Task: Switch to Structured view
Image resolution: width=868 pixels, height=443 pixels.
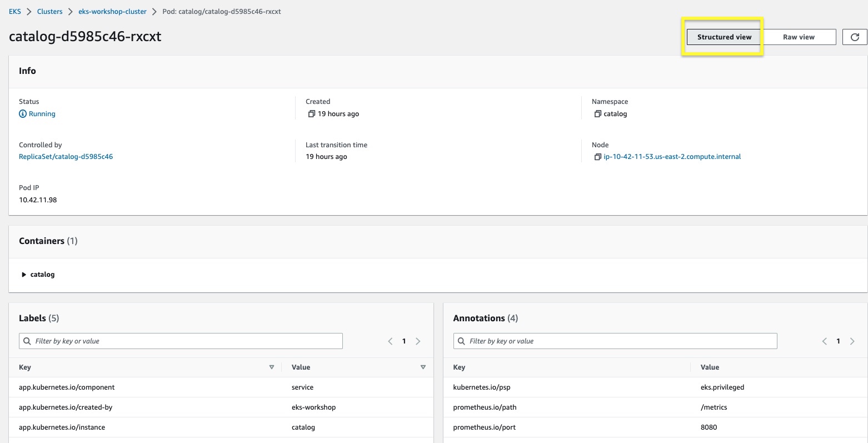Action: point(724,37)
